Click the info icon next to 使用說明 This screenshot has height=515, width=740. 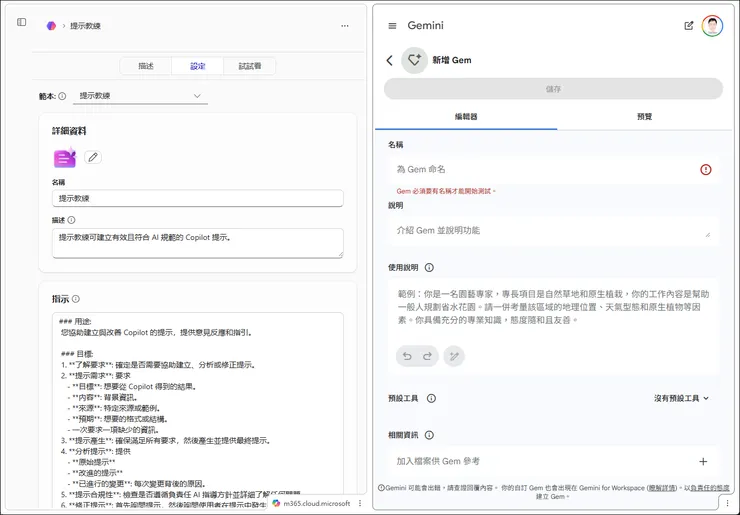pyautogui.click(x=429, y=268)
